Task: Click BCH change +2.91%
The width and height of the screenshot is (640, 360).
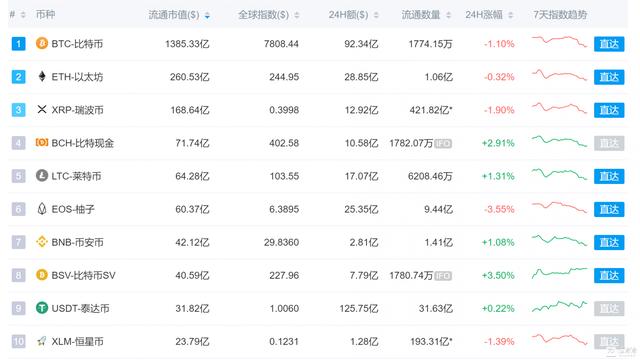Action: [498, 143]
